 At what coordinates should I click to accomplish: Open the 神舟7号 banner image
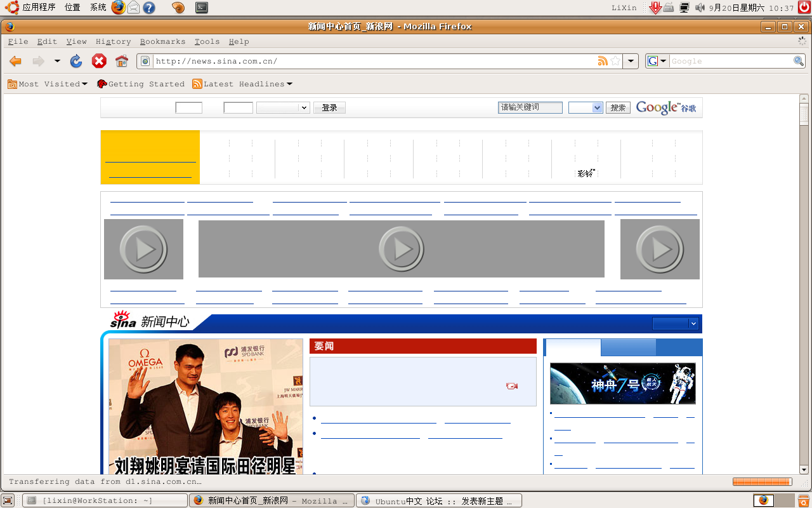[623, 384]
